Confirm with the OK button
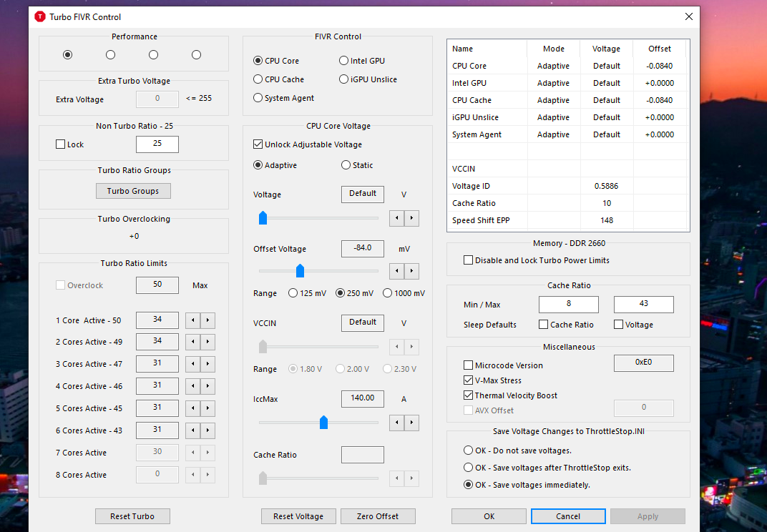 point(489,516)
